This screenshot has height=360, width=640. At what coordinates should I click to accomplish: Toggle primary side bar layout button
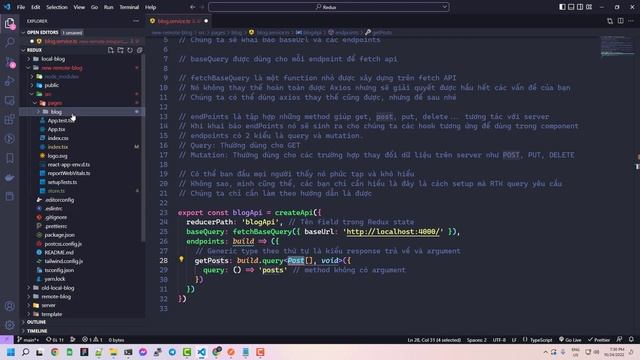coord(562,7)
